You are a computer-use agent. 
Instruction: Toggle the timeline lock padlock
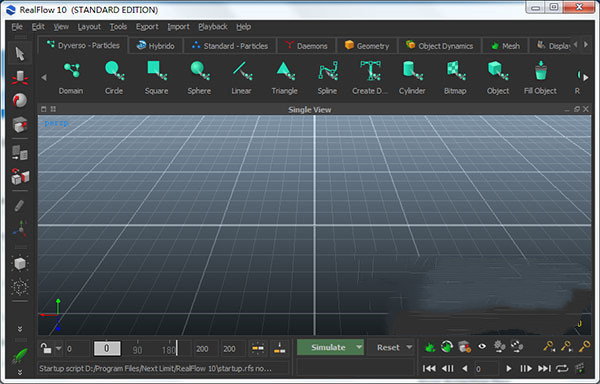click(46, 348)
